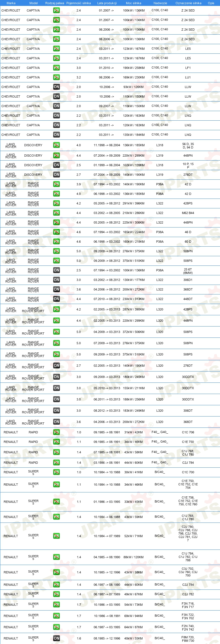This screenshot has height=644, width=220.
Task: Select the 188kW / 256KM power cell
Action: tap(134, 399)
